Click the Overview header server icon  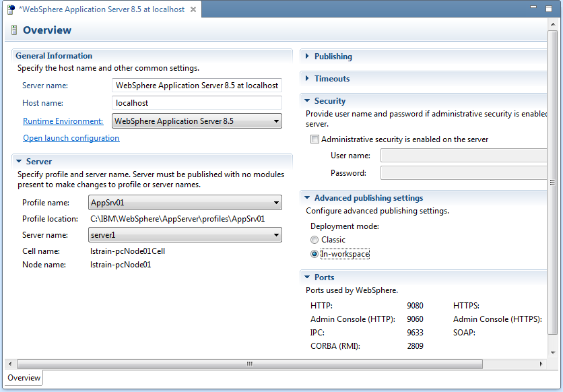point(14,30)
